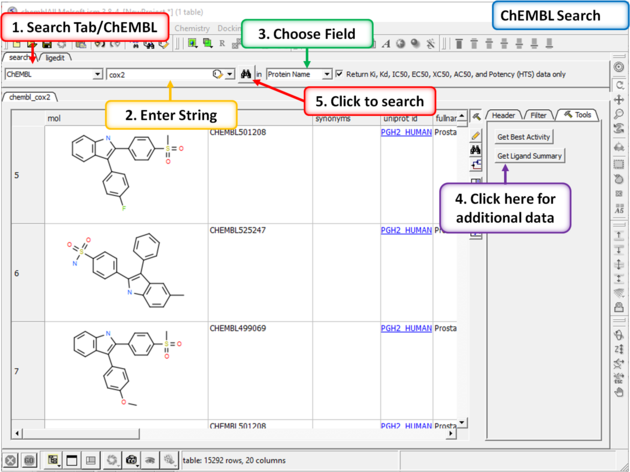Switch to the ligedit tab
This screenshot has height=472, width=630.
click(x=55, y=58)
